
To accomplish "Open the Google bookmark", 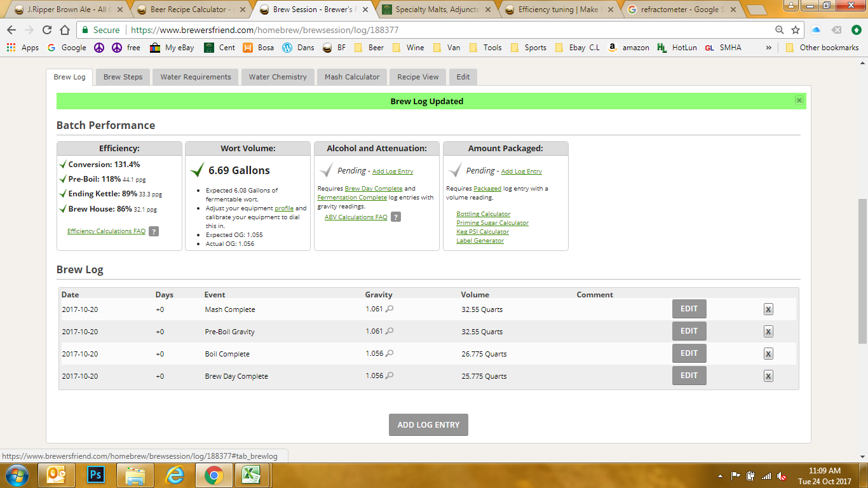I will click(x=67, y=48).
